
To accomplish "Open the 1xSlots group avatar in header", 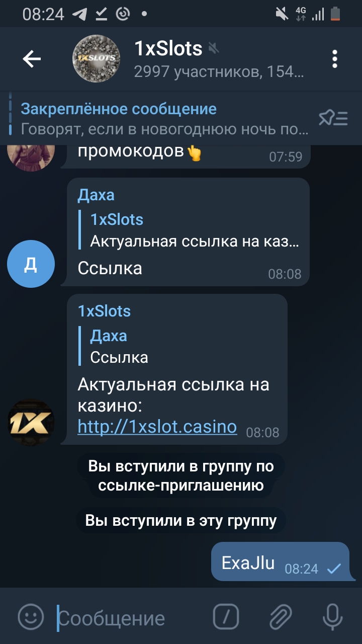I will (96, 59).
